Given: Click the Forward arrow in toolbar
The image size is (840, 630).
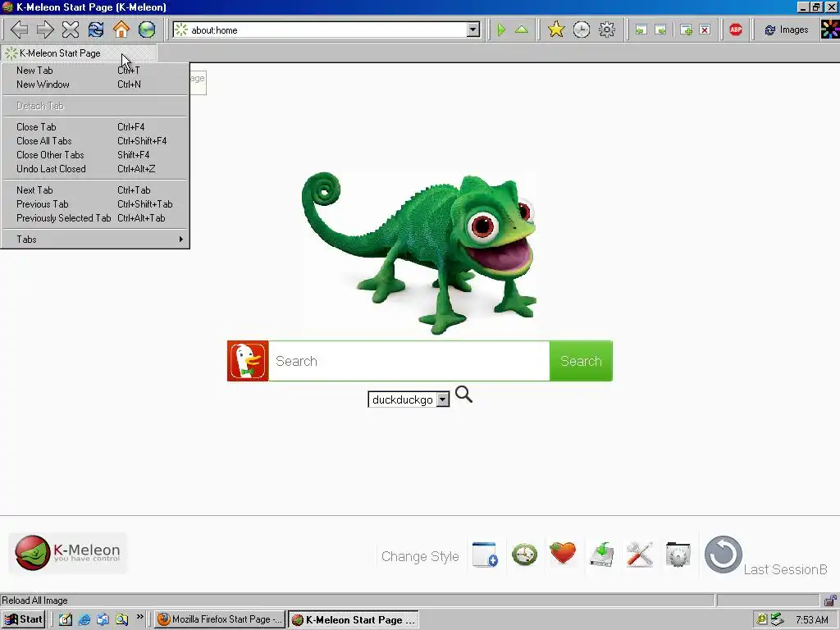Looking at the screenshot, I should click(45, 30).
